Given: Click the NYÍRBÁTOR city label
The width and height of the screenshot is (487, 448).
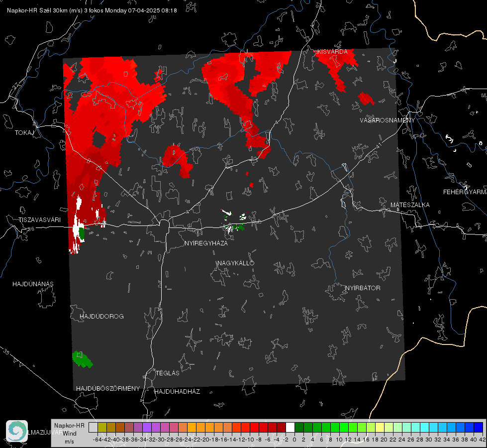Looking at the screenshot, I should tap(363, 288).
